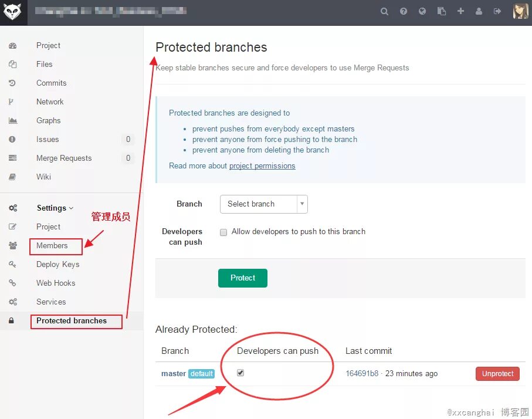Follow the project permissions link
The height and width of the screenshot is (419, 532).
pyautogui.click(x=262, y=166)
